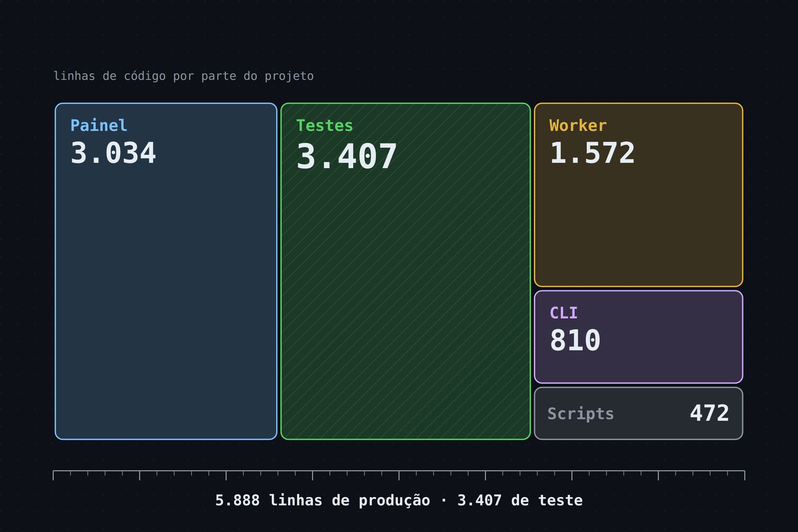Open the Worker block

[x=638, y=195]
